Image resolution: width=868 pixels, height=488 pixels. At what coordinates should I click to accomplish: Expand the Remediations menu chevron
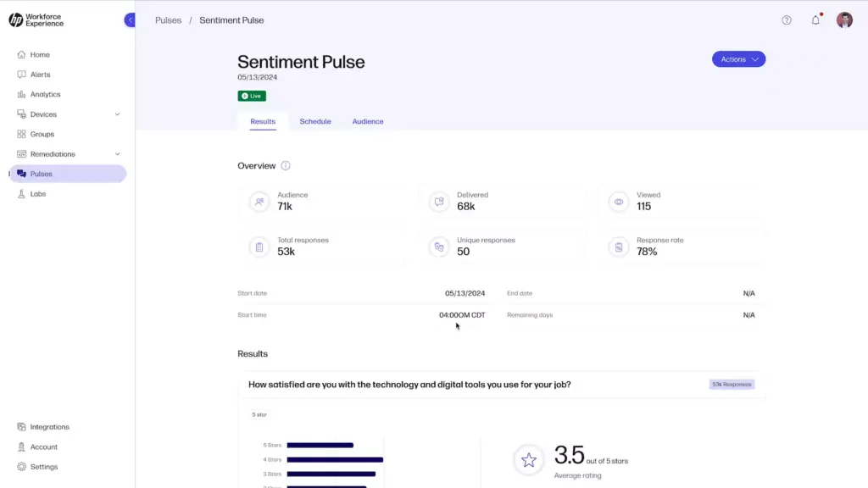coord(117,154)
